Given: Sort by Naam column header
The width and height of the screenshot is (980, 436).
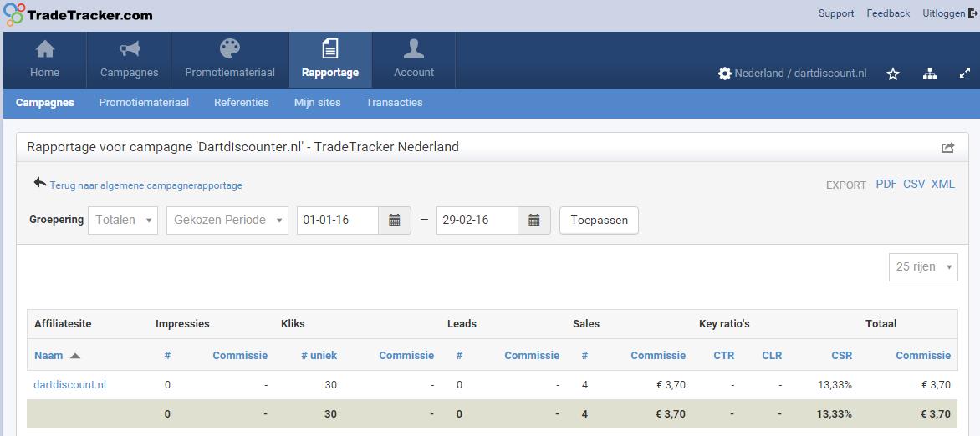Looking at the screenshot, I should click(x=48, y=356).
